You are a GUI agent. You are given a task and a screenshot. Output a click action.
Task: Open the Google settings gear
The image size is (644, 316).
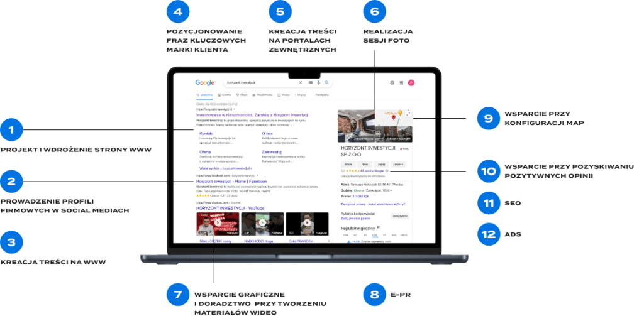tap(392, 82)
